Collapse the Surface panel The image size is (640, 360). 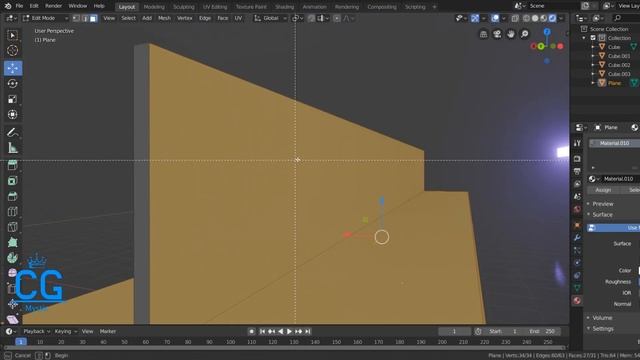602,215
